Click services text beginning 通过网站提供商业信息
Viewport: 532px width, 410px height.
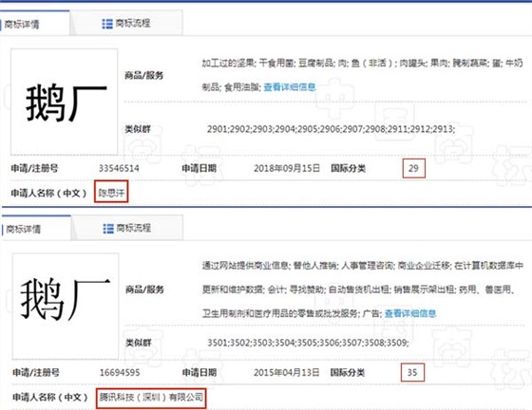[x=363, y=266]
